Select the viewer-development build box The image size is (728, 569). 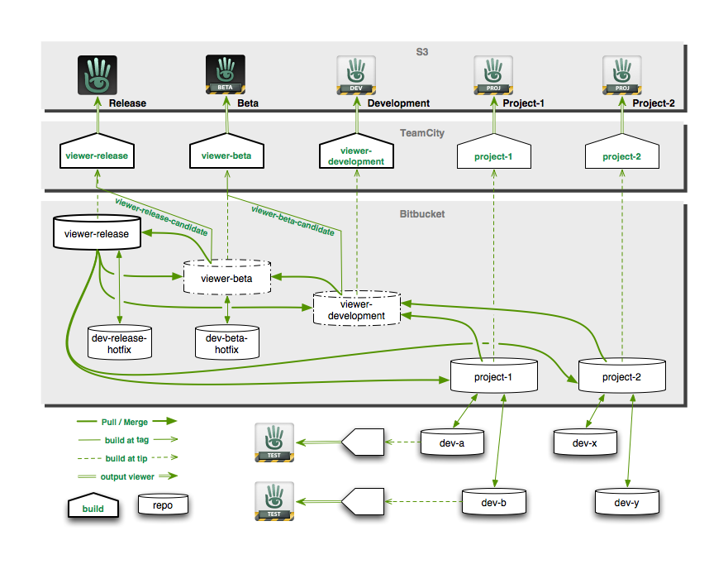[x=356, y=151]
